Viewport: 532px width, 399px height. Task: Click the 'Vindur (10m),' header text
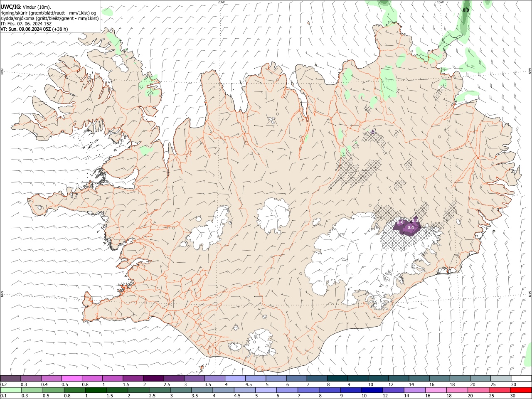(37, 7)
